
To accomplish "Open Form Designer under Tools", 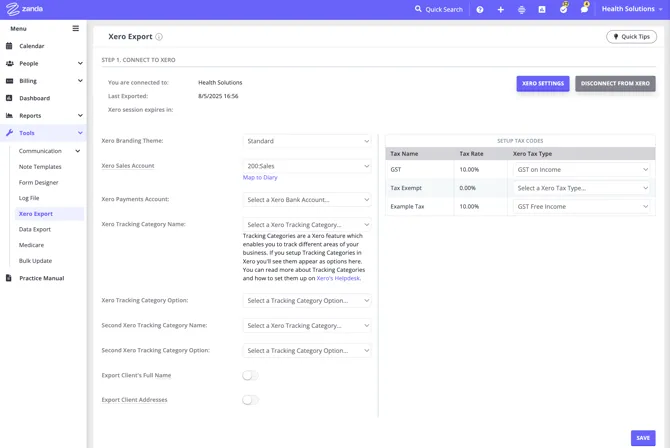I will tap(38, 183).
